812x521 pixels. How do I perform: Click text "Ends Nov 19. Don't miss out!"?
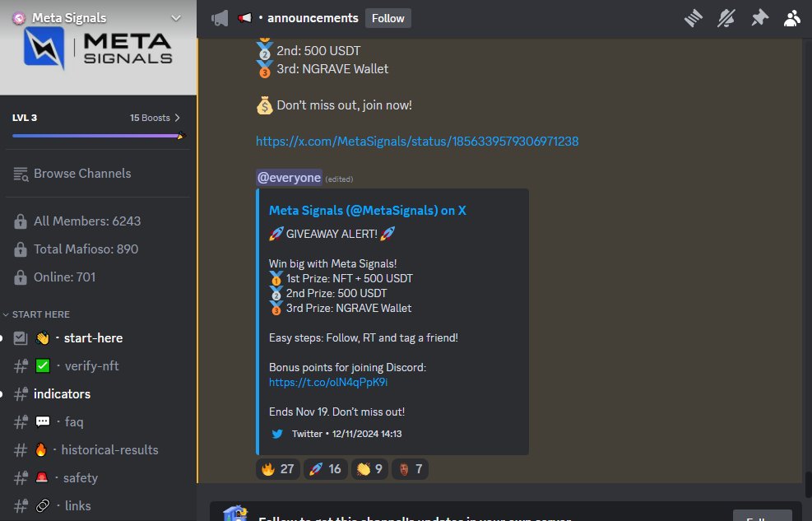point(336,412)
